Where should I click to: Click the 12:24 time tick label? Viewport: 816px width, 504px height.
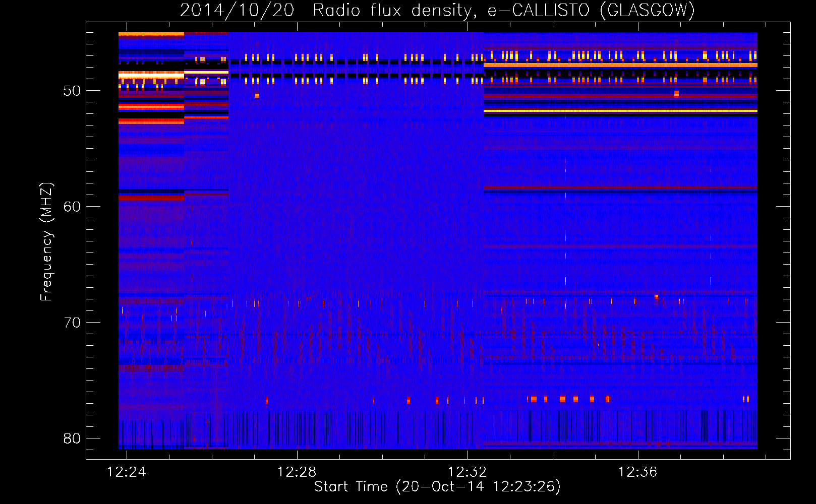pos(127,472)
